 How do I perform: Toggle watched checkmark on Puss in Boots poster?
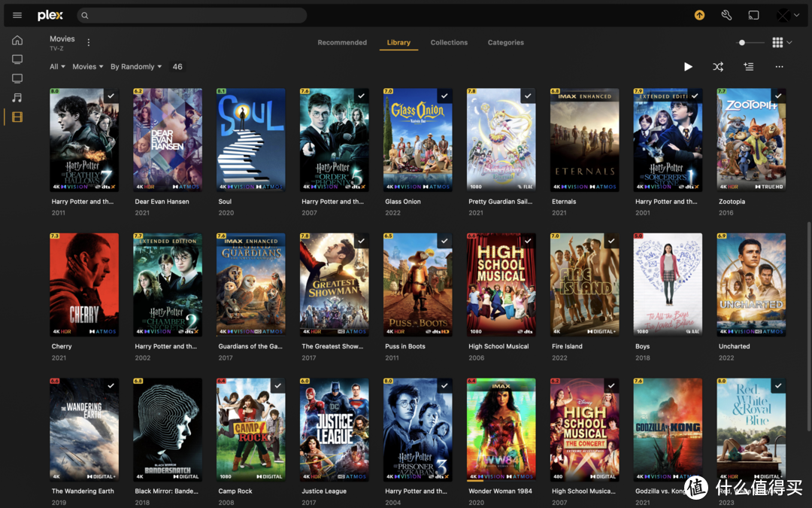pyautogui.click(x=444, y=241)
